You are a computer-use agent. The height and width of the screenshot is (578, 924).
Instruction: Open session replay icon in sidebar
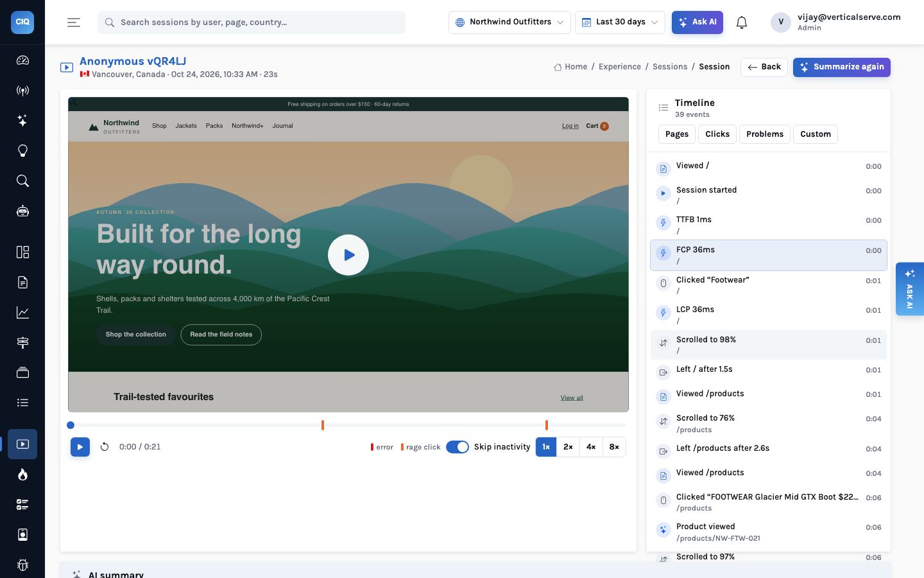[x=22, y=444]
